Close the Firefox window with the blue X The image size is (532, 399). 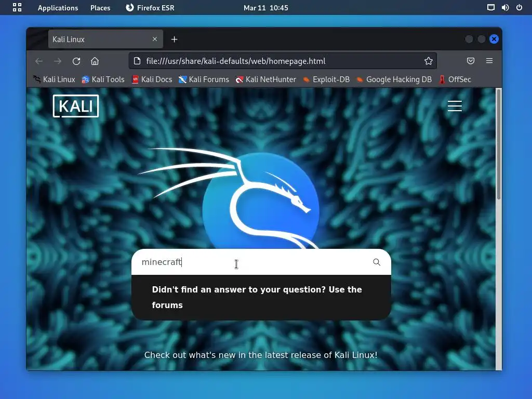click(494, 39)
